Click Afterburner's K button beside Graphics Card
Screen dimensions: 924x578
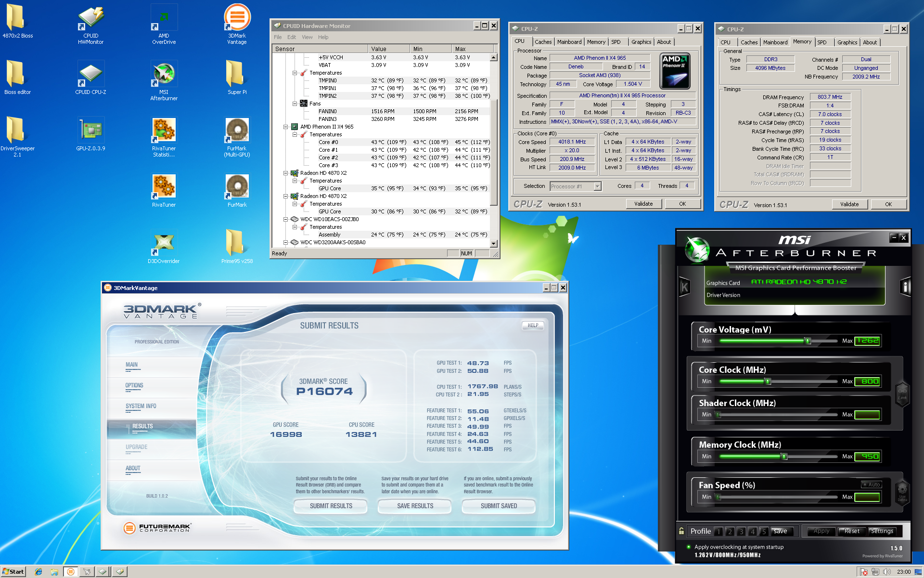[x=684, y=287]
